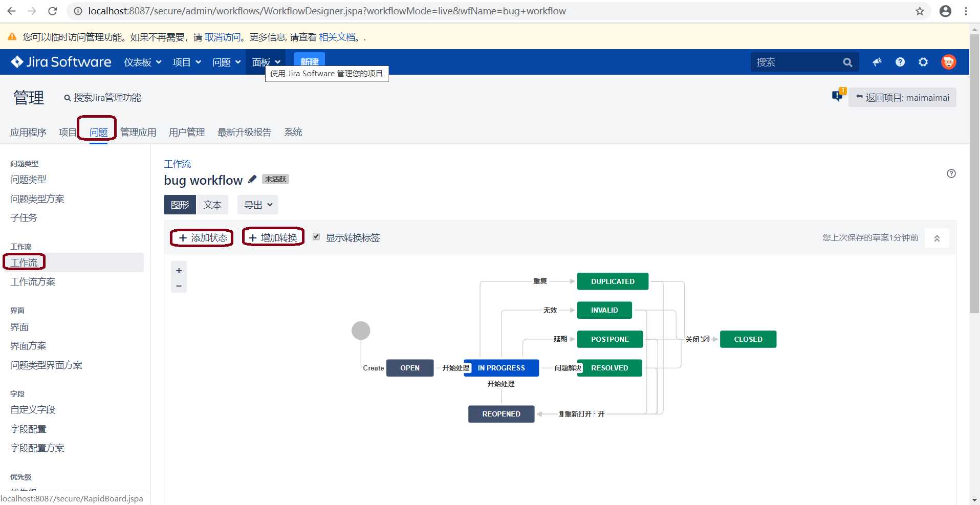Click the 新建 create button
Viewport: 980px width, 505px height.
tap(310, 62)
